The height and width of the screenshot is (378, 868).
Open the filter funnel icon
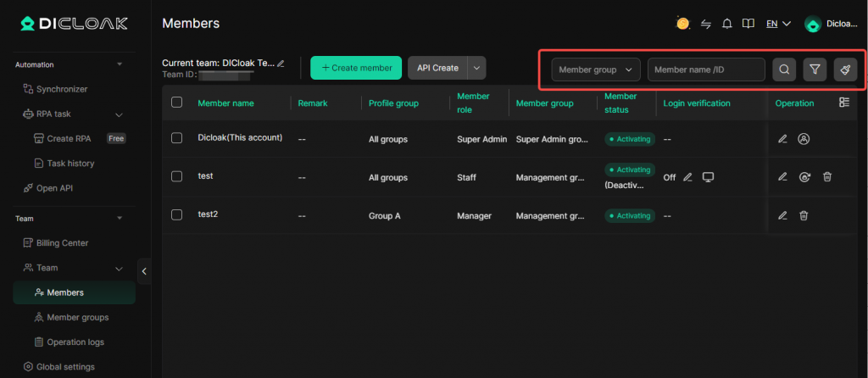pyautogui.click(x=815, y=69)
